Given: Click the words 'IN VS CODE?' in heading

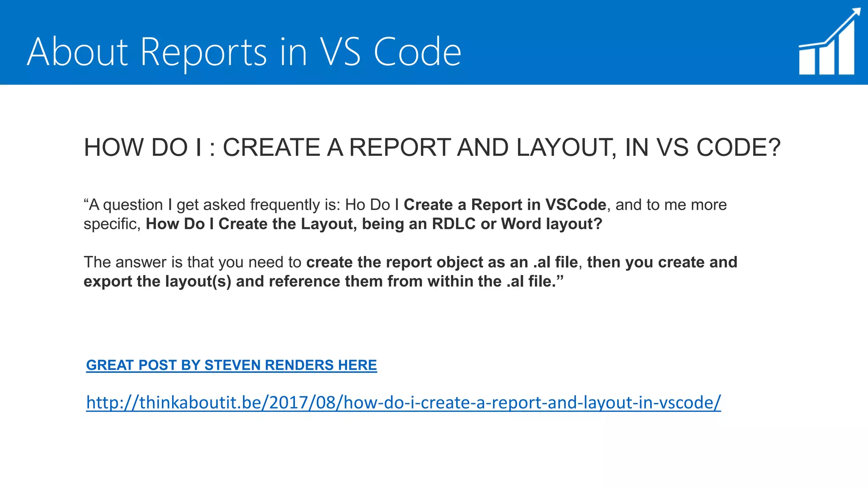Looking at the screenshot, I should [x=702, y=147].
